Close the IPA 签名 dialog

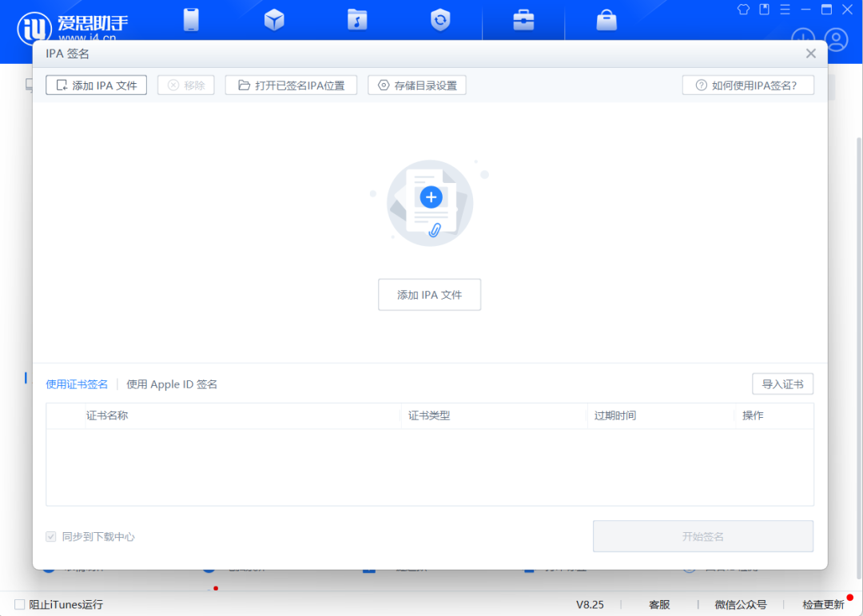click(810, 54)
